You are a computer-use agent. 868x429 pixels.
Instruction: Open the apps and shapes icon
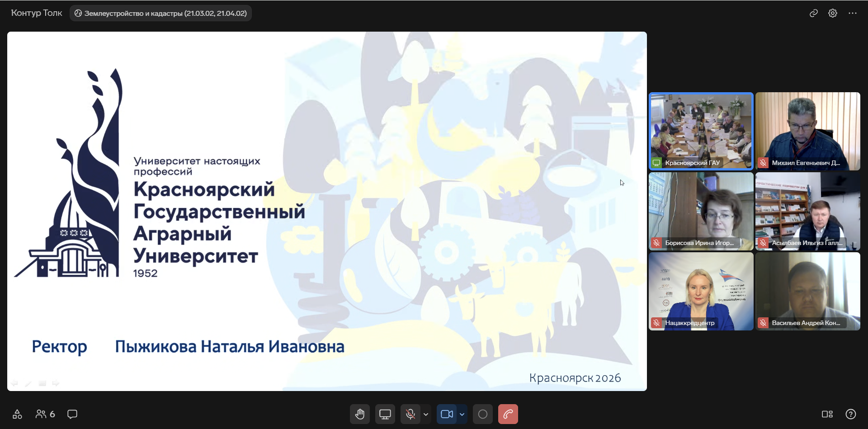[x=17, y=414]
